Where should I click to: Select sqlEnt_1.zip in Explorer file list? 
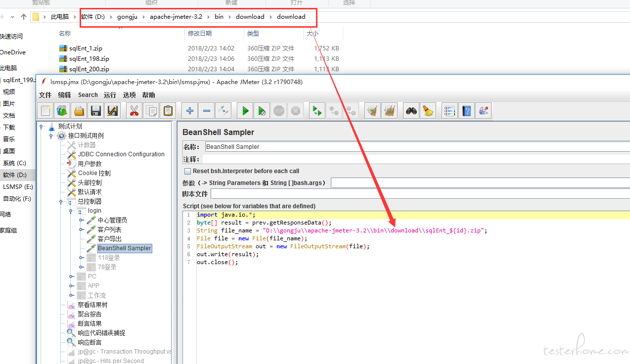(x=86, y=48)
